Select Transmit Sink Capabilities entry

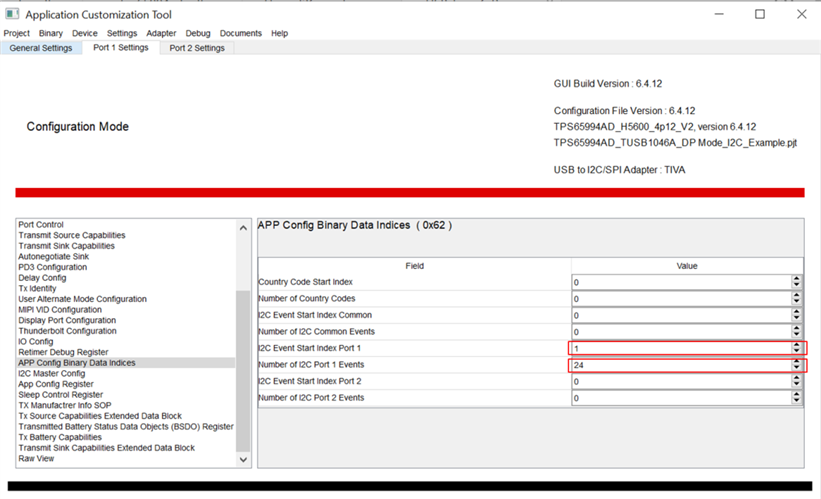[x=66, y=246]
